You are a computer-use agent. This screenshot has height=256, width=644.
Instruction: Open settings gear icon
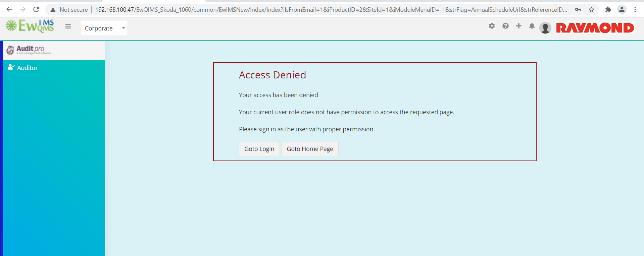(x=492, y=26)
